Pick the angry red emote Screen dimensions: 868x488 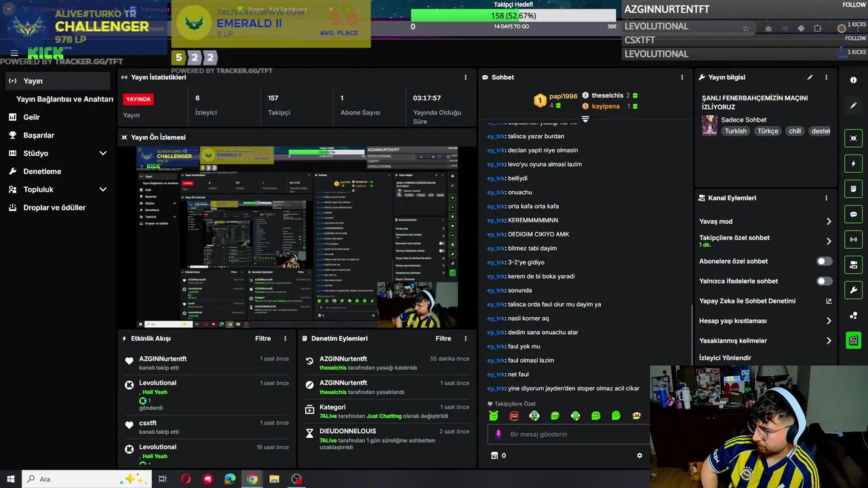tap(514, 415)
